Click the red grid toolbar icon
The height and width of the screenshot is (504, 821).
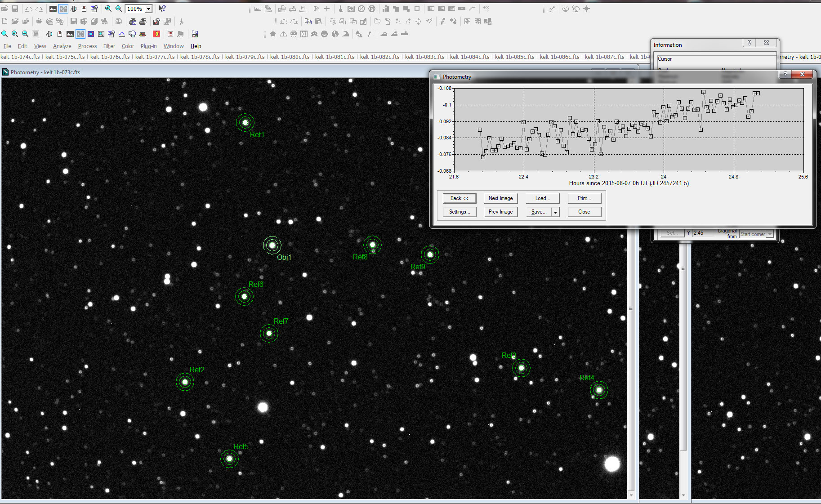[170, 34]
